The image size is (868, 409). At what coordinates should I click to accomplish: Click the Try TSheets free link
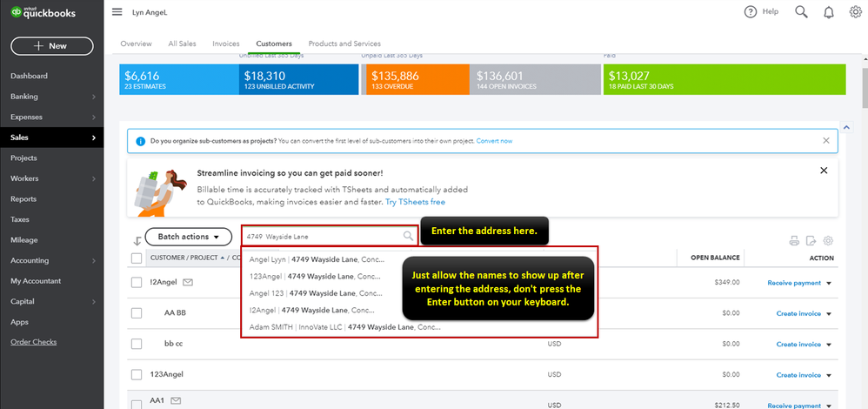[x=415, y=202]
